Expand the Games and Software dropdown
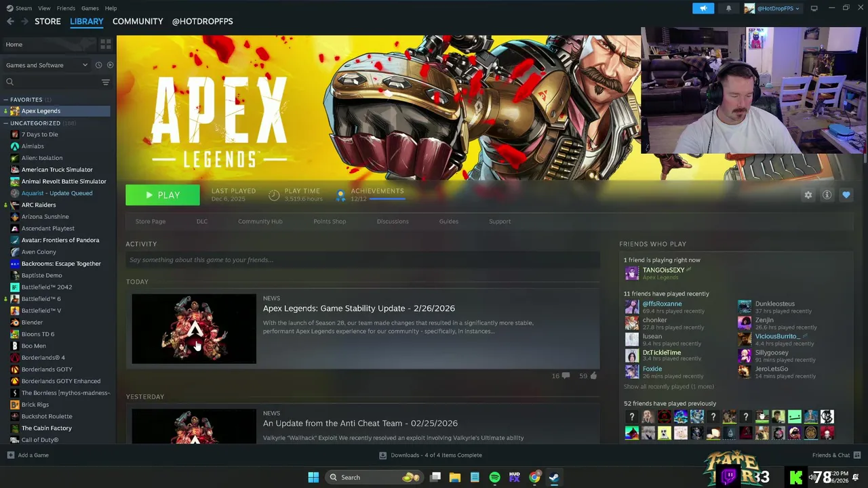Screen dimensions: 868x488 point(46,65)
